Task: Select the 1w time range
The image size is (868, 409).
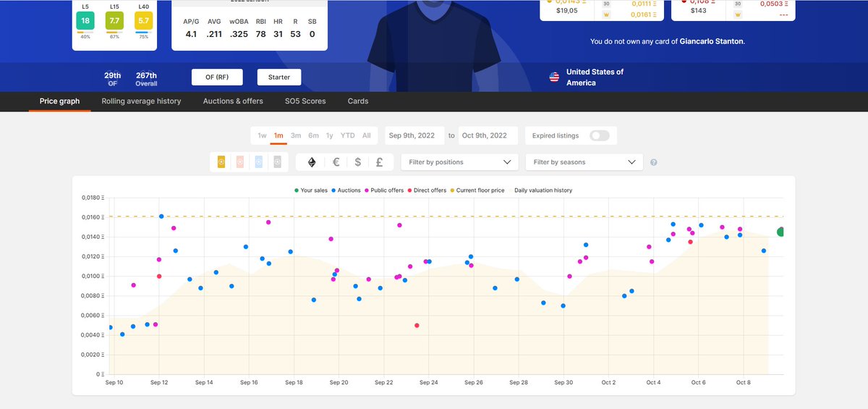Action: point(262,135)
